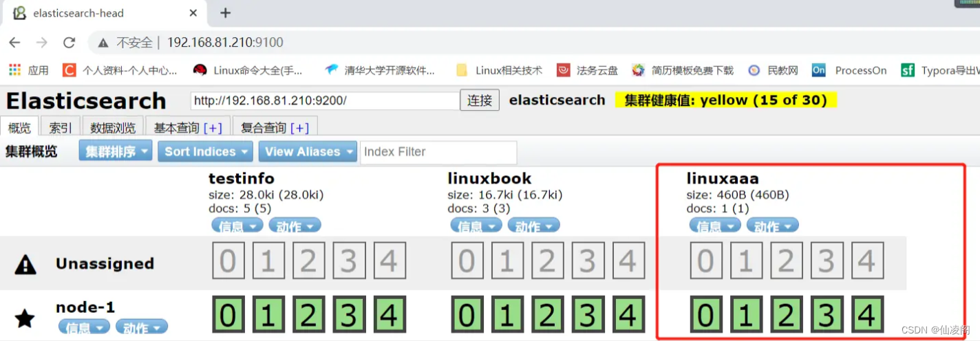980x341 pixels.
Task: Open the 简历模板免费下载 bookmark
Action: pyautogui.click(x=683, y=70)
